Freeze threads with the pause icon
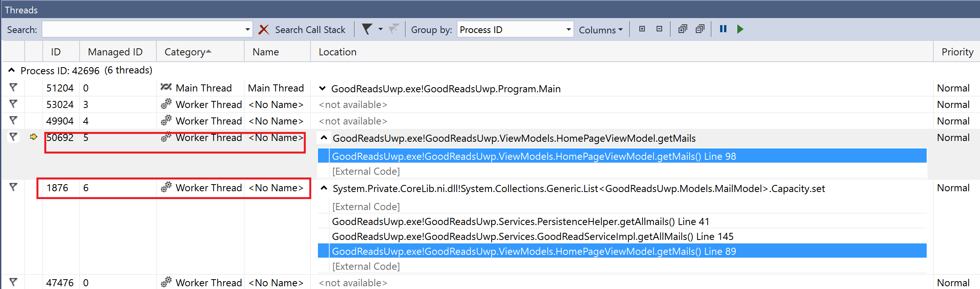This screenshot has height=289, width=980. coord(723,29)
